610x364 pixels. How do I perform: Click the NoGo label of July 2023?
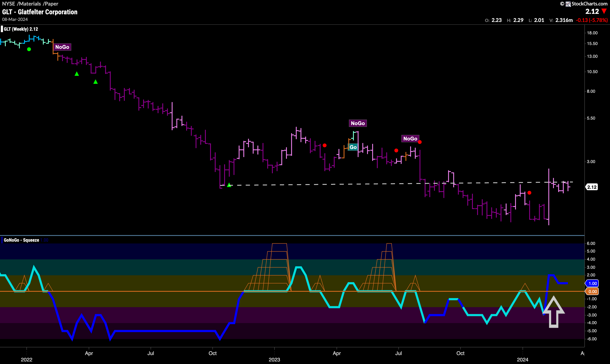[x=410, y=139]
